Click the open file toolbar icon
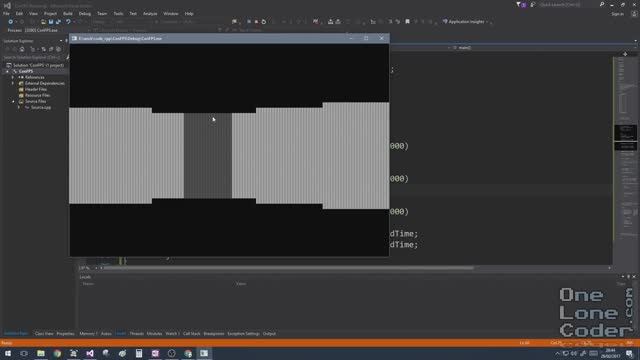 tap(43, 22)
